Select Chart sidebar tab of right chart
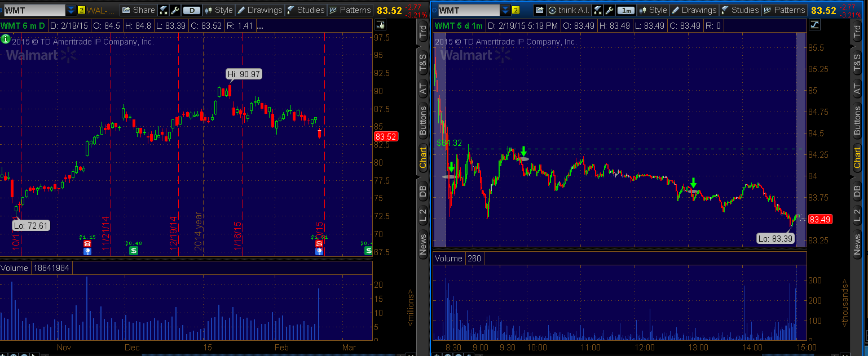This screenshot has height=356, width=868. point(857,158)
